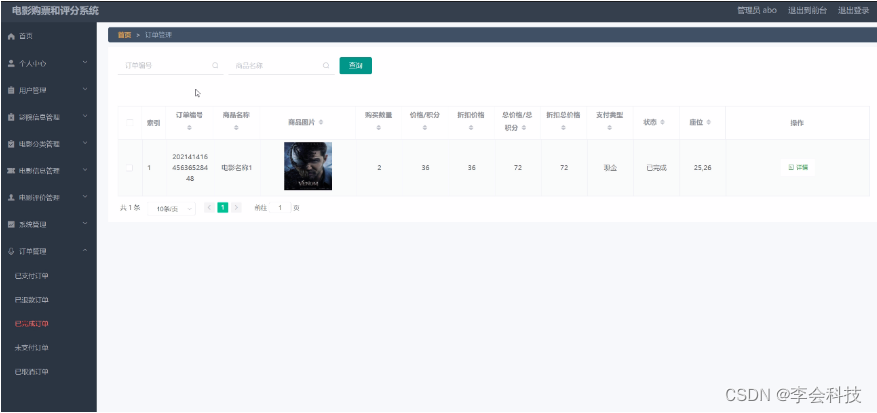This screenshot has width=877, height=413.
Task: Open the 10条/页 page size dropdown
Action: (x=172, y=209)
